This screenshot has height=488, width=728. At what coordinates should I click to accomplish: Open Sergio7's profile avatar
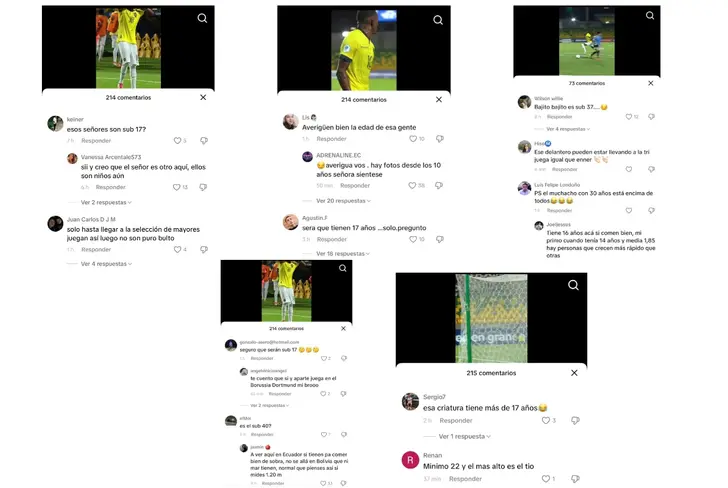point(410,402)
